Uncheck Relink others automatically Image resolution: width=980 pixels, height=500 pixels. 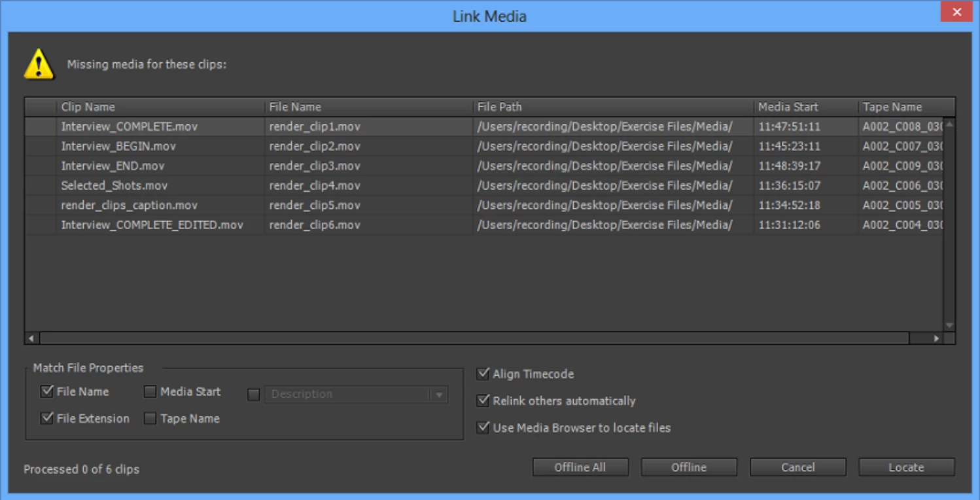pyautogui.click(x=483, y=401)
